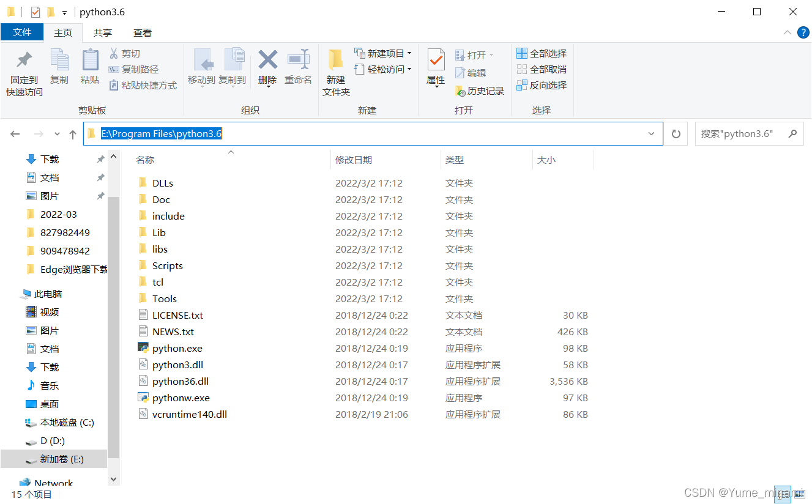Select the python36.dll file

point(181,381)
